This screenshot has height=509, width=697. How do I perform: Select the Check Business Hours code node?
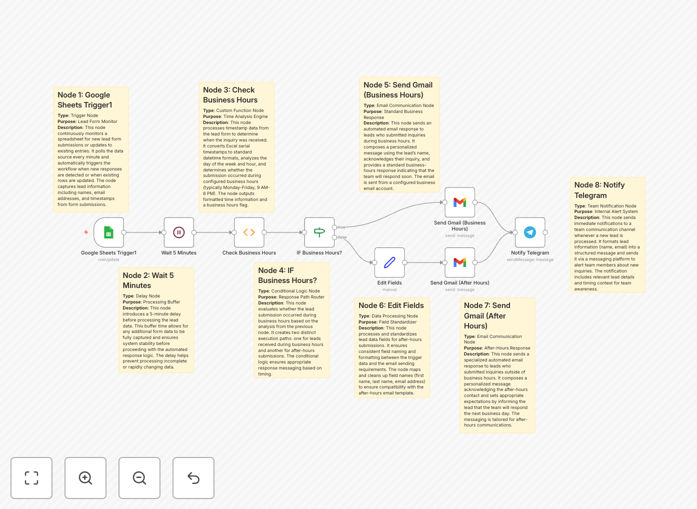coord(249,232)
